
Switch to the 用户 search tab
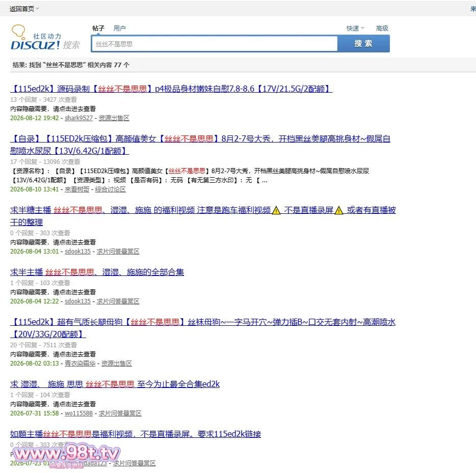point(119,28)
